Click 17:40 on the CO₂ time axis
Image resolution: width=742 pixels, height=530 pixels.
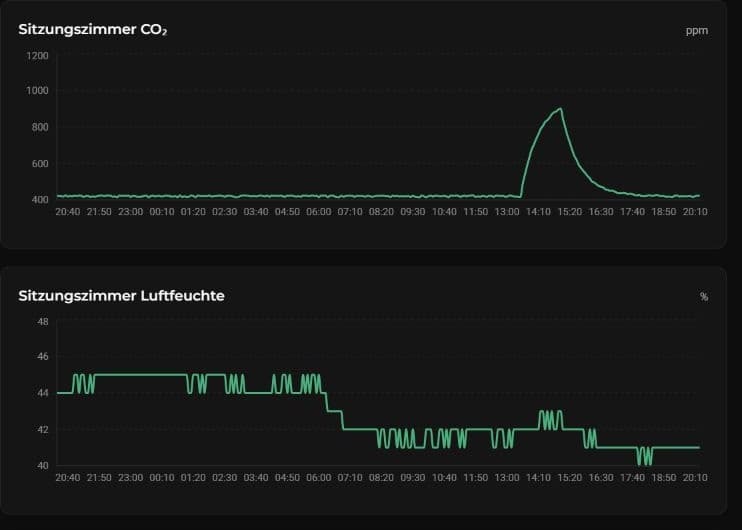click(633, 212)
